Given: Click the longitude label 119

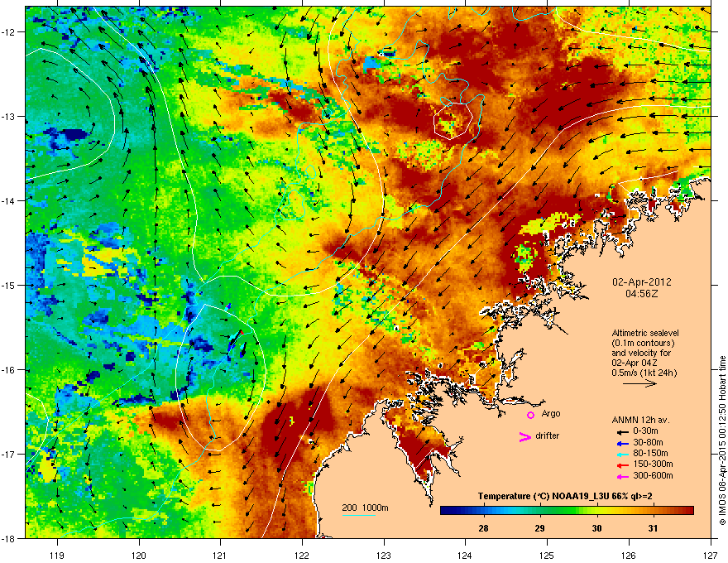Looking at the screenshot, I should click(57, 555).
